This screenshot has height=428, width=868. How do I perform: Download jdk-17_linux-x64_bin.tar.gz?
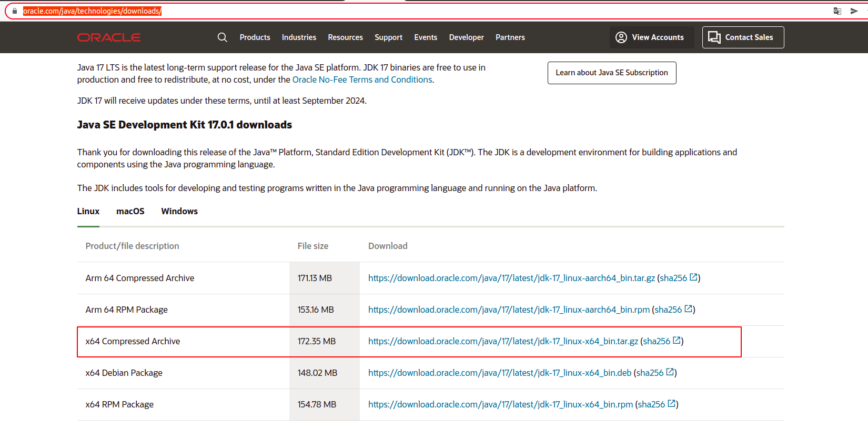(x=503, y=341)
